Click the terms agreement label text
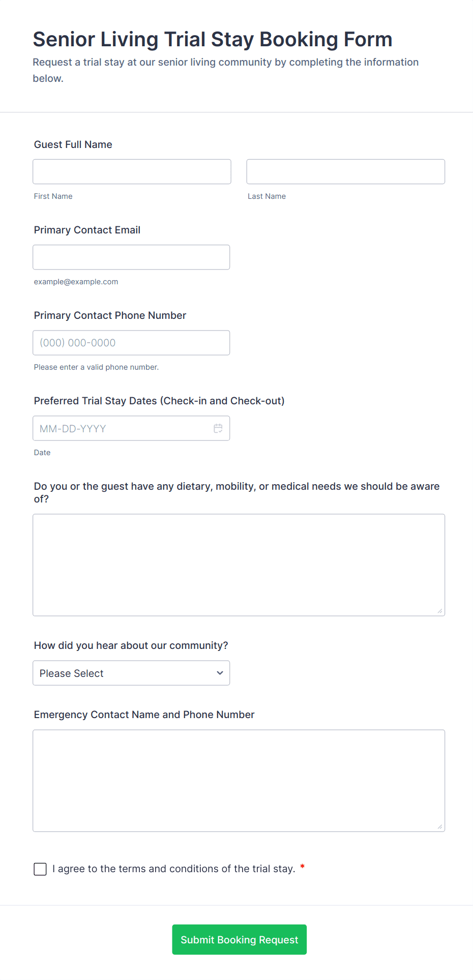This screenshot has width=473, height=980. pos(174,869)
